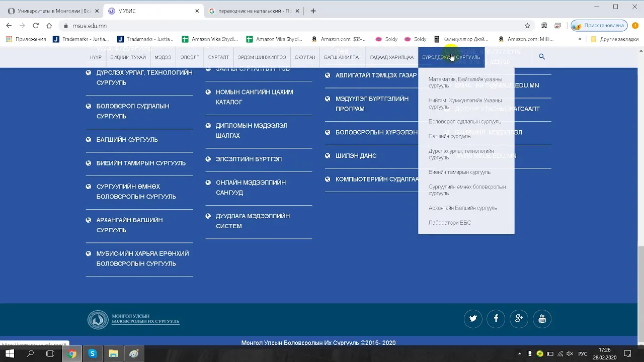This screenshot has width=644, height=362.
Task: Click the Chrome taskbar icon
Action: click(72, 354)
